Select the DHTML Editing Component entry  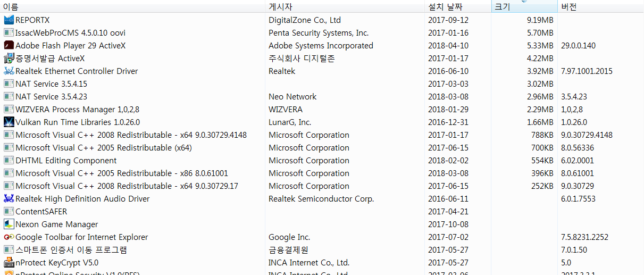(66, 161)
